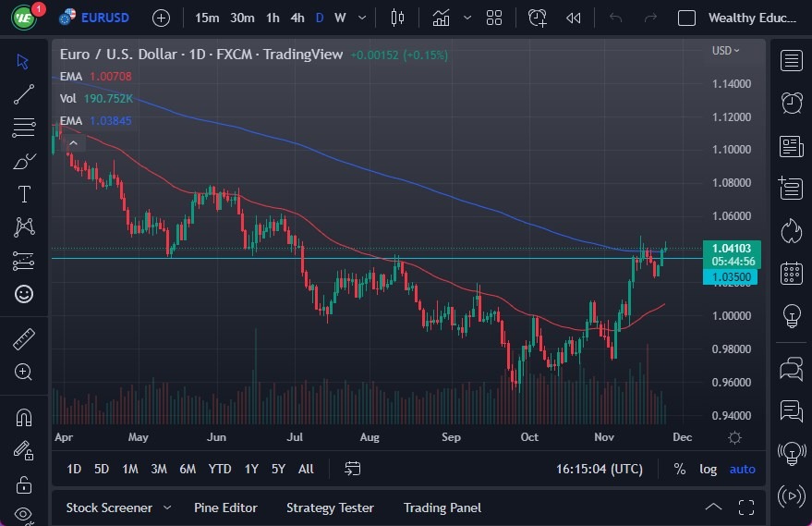Switch to the 4h timeframe
812x526 pixels.
[x=297, y=18]
